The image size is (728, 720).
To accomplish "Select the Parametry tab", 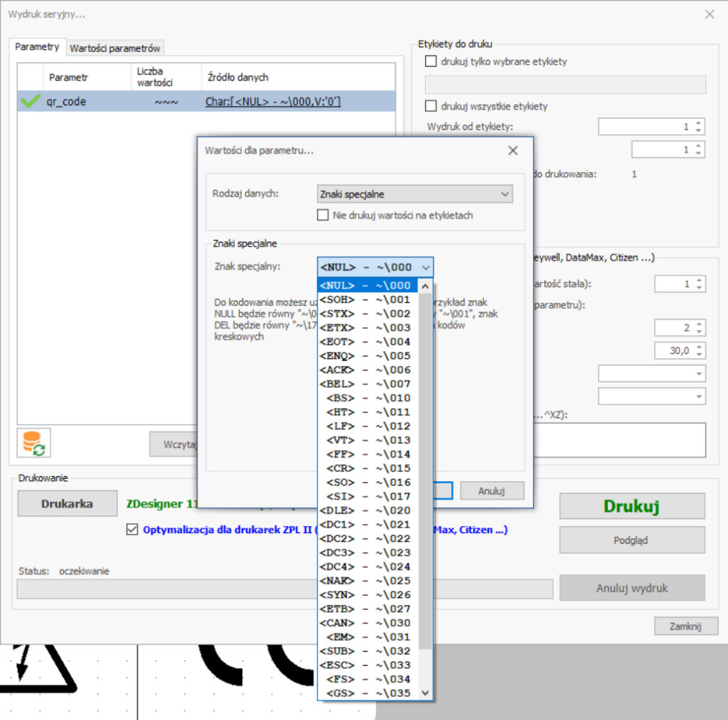I will point(37,46).
